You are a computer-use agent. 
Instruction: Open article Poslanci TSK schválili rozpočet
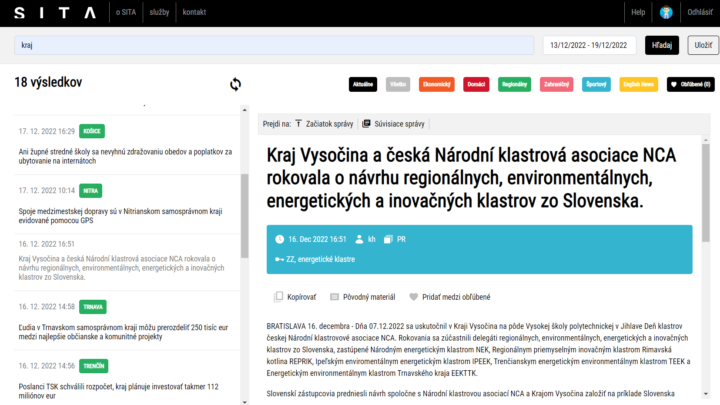pos(118,391)
